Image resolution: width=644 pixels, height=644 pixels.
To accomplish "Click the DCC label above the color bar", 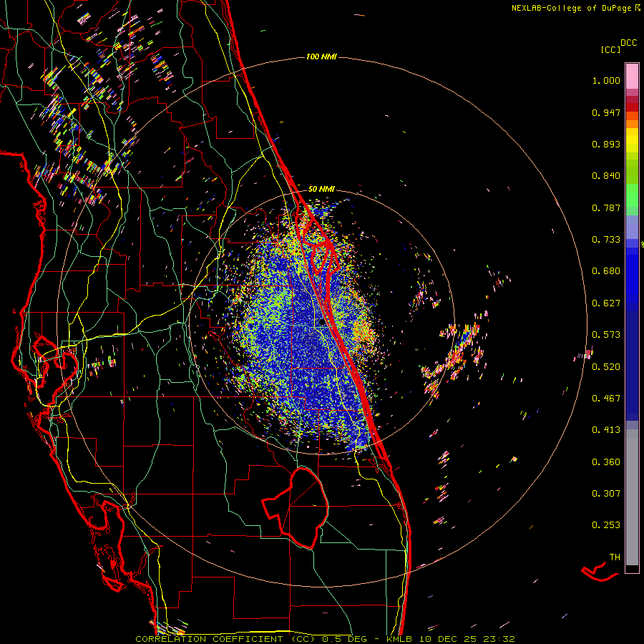I will click(x=629, y=43).
